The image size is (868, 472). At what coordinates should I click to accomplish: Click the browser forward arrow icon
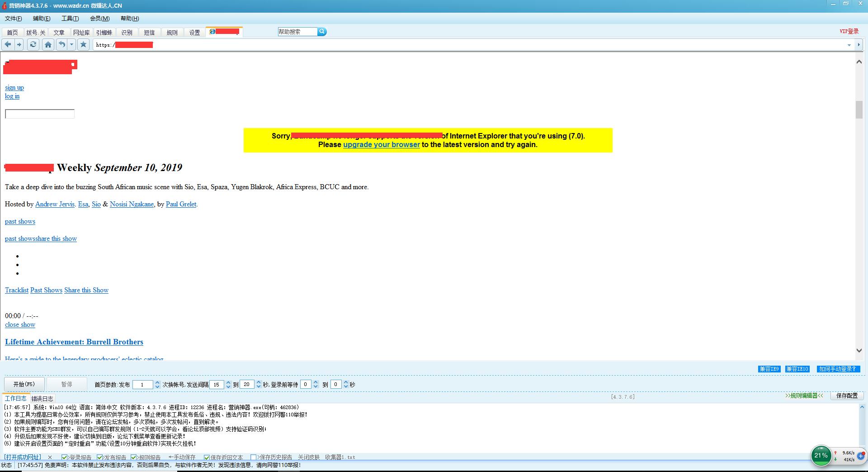click(x=19, y=44)
